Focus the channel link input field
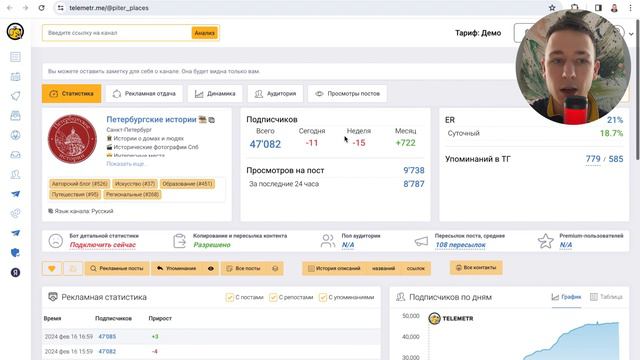 117,33
